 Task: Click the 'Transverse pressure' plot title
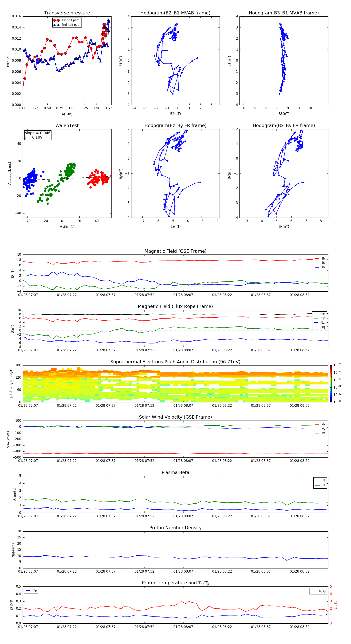67,13
